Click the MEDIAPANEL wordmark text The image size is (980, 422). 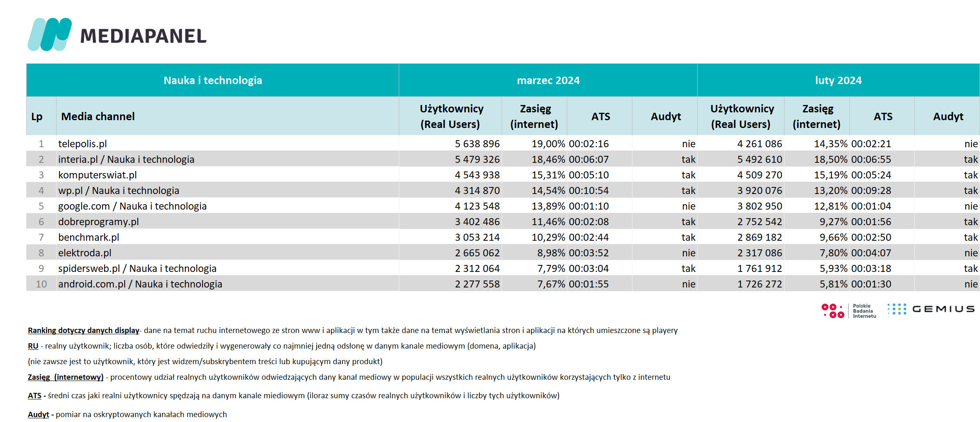(x=143, y=36)
